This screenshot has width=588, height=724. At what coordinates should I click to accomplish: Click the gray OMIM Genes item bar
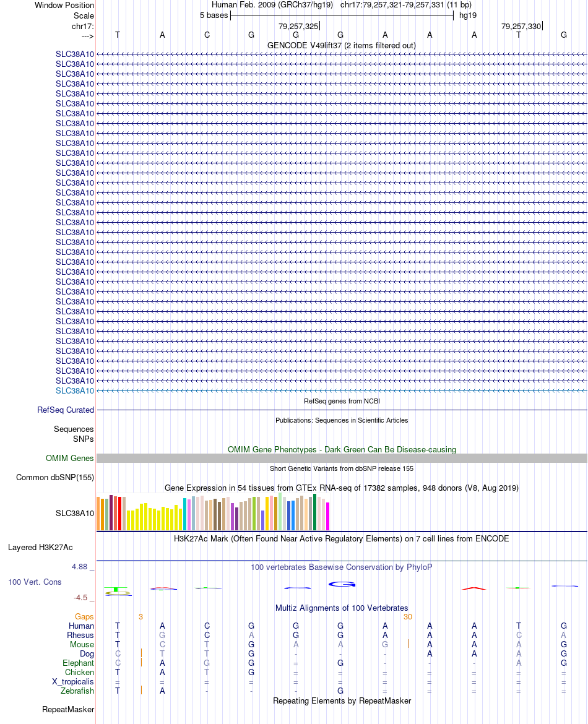(342, 458)
